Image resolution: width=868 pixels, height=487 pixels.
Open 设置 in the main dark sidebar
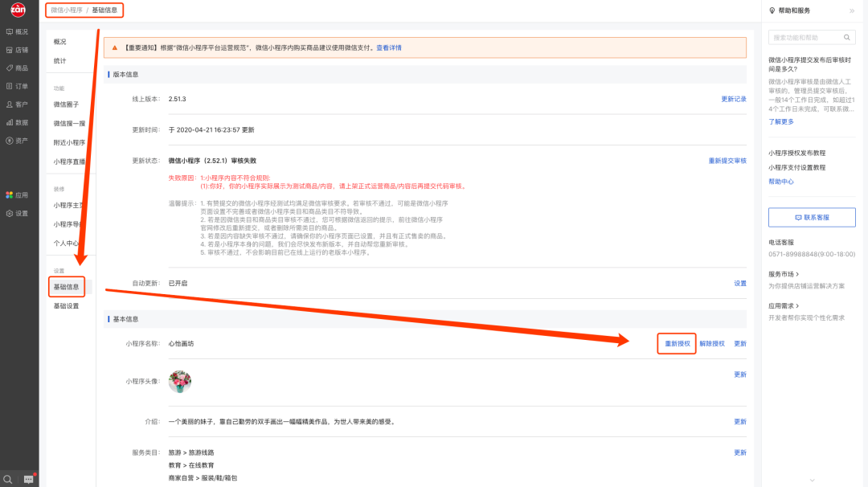click(17, 213)
